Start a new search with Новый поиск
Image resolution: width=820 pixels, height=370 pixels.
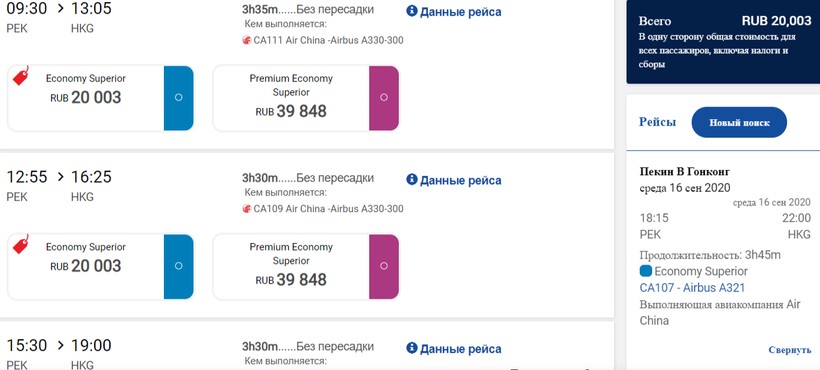739,122
